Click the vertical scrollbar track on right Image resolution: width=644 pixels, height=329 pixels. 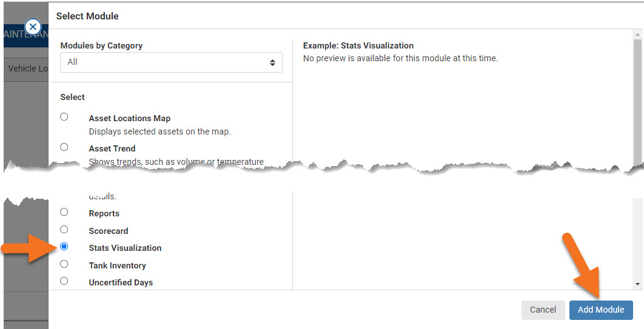click(637, 230)
